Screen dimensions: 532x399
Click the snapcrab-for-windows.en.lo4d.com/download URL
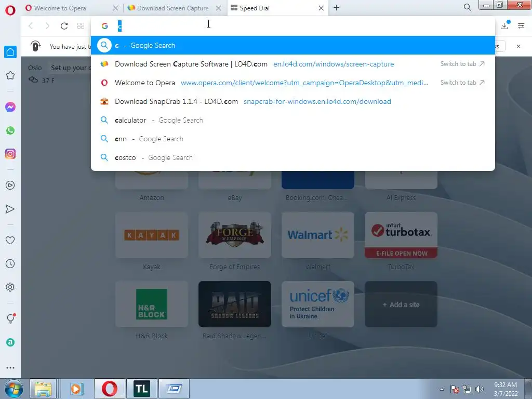(x=317, y=101)
